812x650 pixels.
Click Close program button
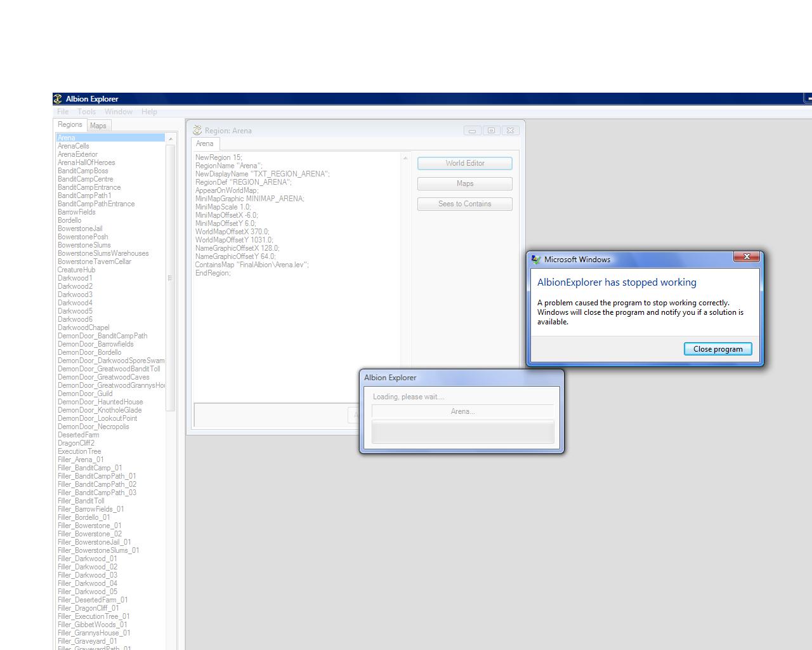click(x=718, y=349)
